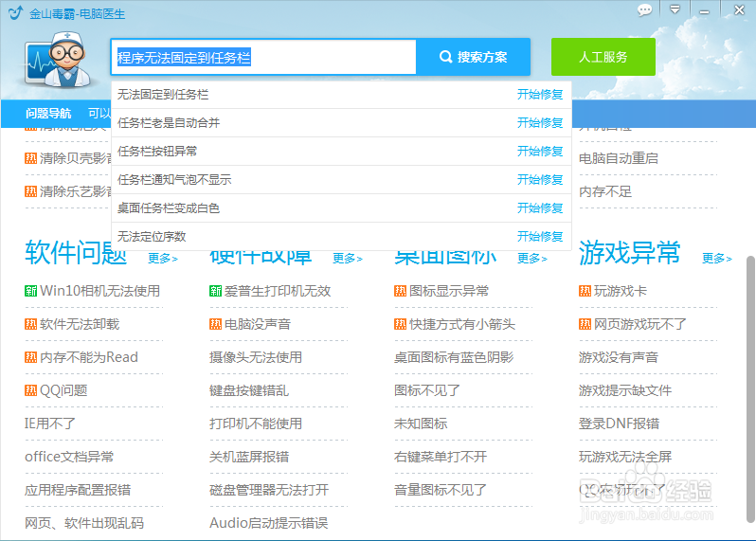Open Win10相机无法使用 problem
The width and height of the screenshot is (756, 541).
coord(100,291)
